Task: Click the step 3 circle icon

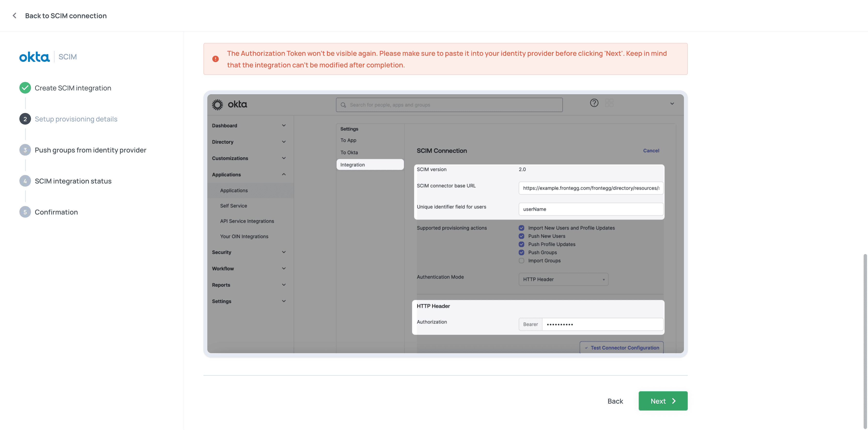Action: point(25,150)
